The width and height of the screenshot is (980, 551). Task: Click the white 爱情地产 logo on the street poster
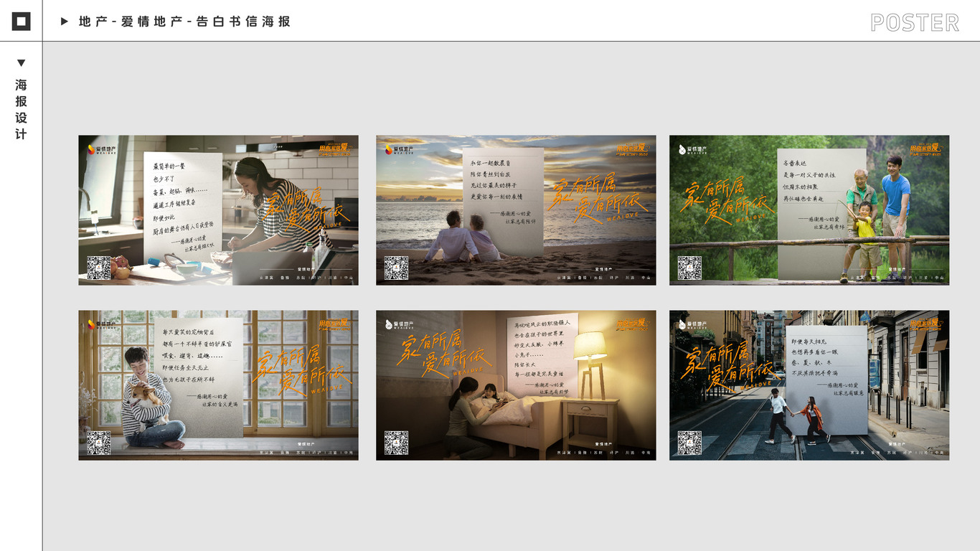693,325
